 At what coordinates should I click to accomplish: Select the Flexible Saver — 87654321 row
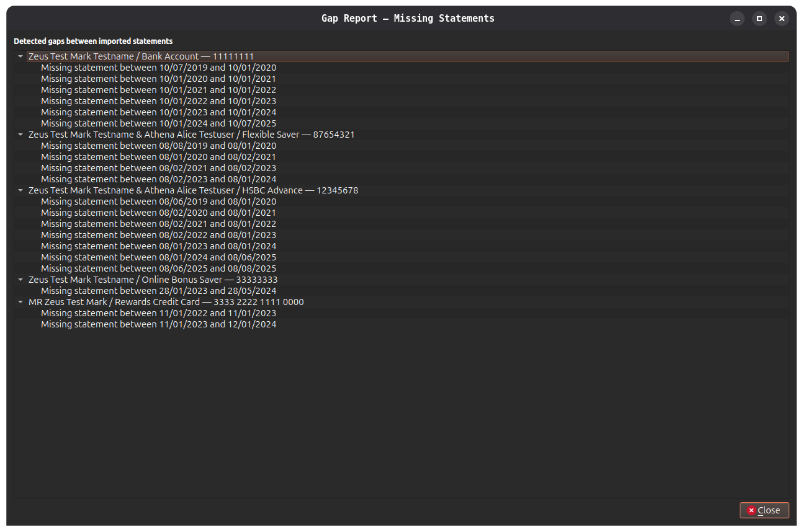click(x=408, y=135)
